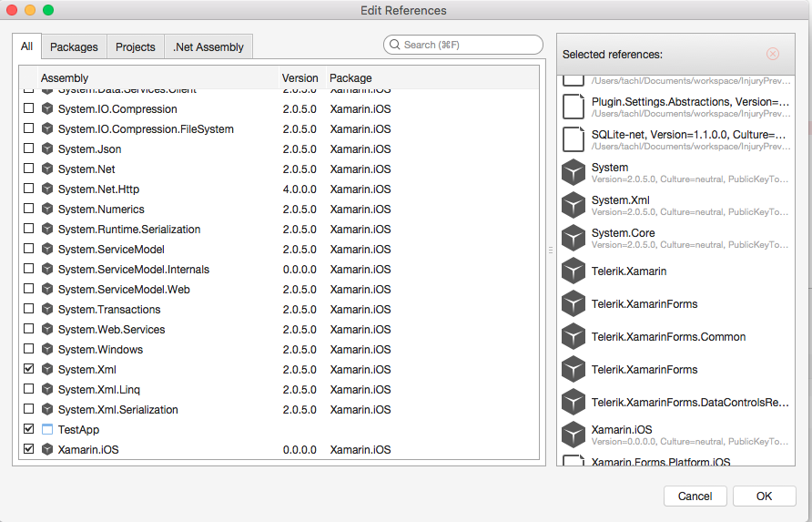
Task: Uncheck the TestApp project checkbox
Action: 28,429
